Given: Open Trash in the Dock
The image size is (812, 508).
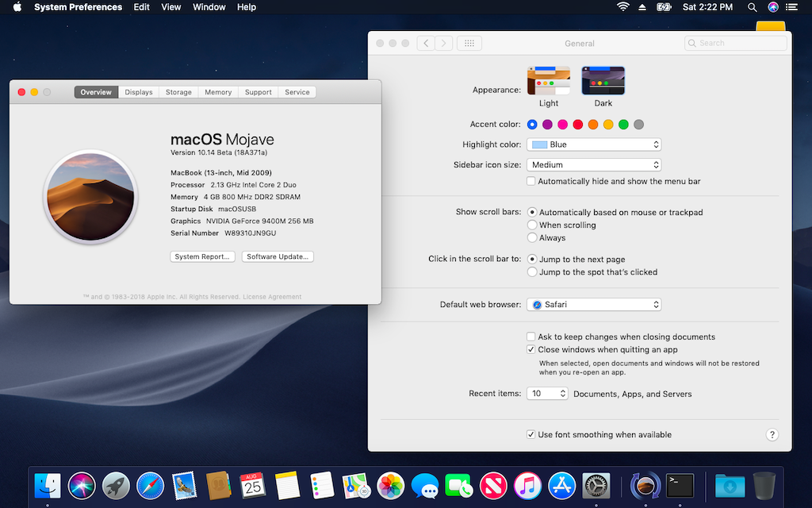Looking at the screenshot, I should point(764,486).
